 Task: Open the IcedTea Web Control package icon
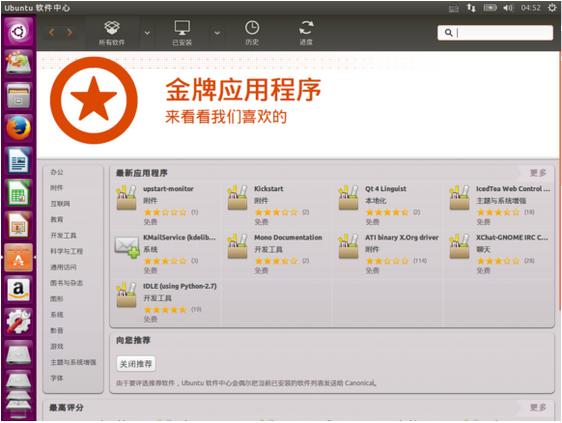coord(459,198)
